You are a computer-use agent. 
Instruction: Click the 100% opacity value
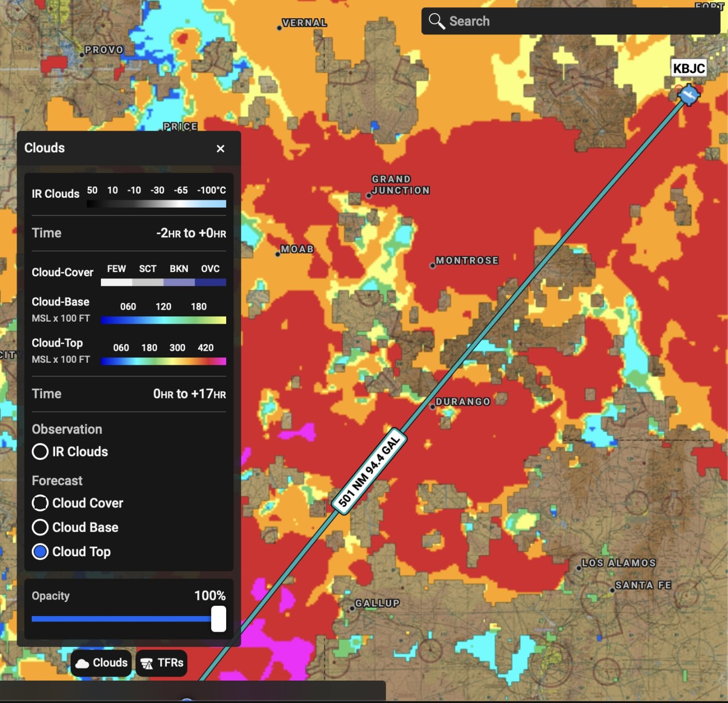210,596
